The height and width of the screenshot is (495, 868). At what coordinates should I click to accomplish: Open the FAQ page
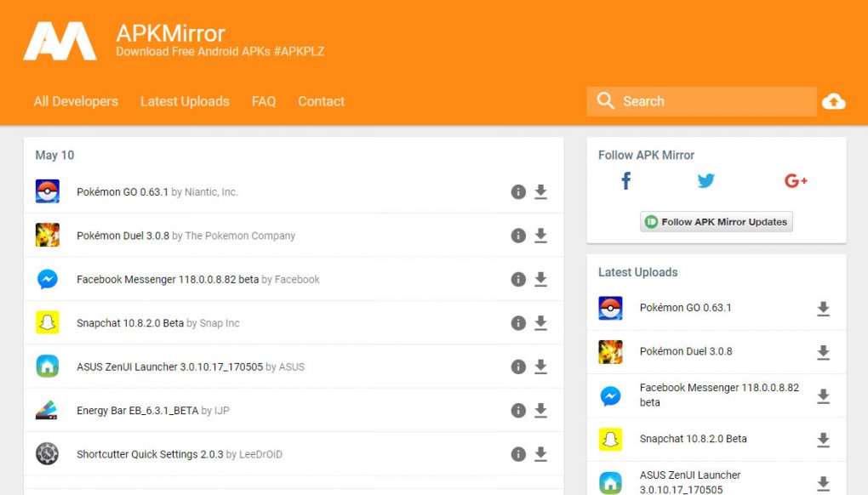coord(264,101)
